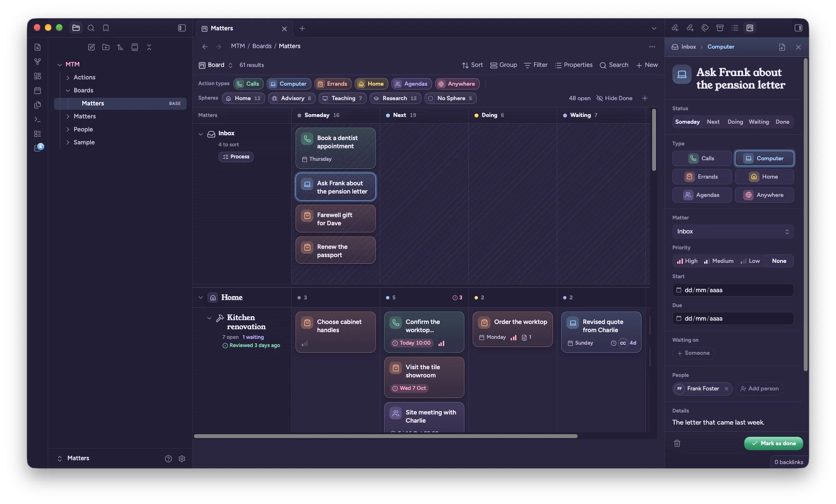Screen dimensions: 836x504
Task: Filter by Teaching sphere
Action: tap(343, 98)
